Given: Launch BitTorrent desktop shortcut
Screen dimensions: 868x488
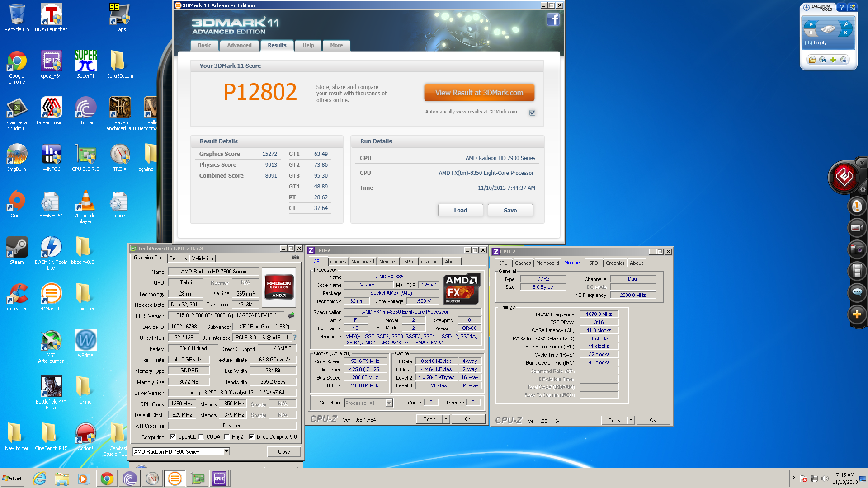Looking at the screenshot, I should [x=85, y=111].
